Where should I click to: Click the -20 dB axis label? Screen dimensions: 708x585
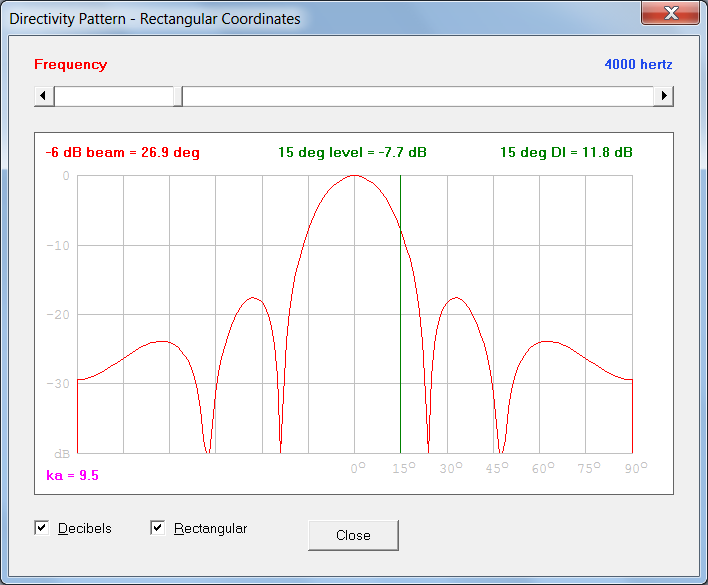[58, 315]
